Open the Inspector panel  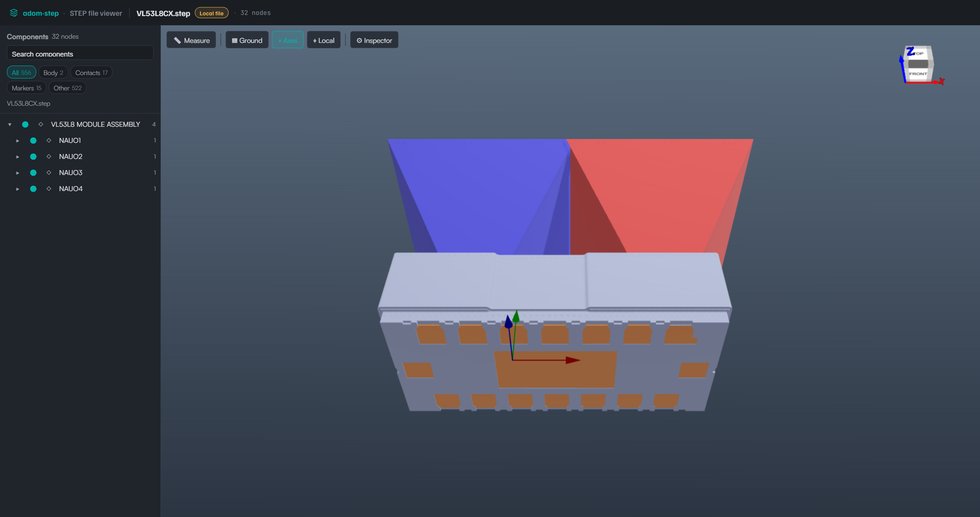click(x=374, y=40)
